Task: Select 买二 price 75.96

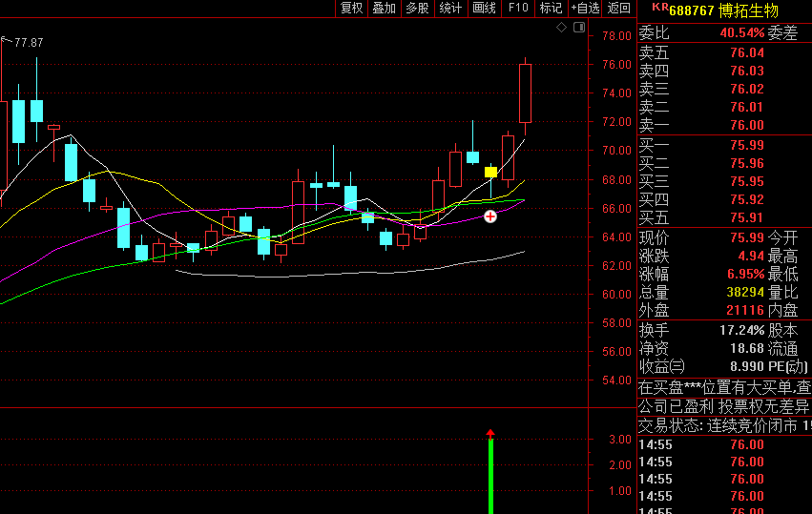Action: tap(747, 164)
